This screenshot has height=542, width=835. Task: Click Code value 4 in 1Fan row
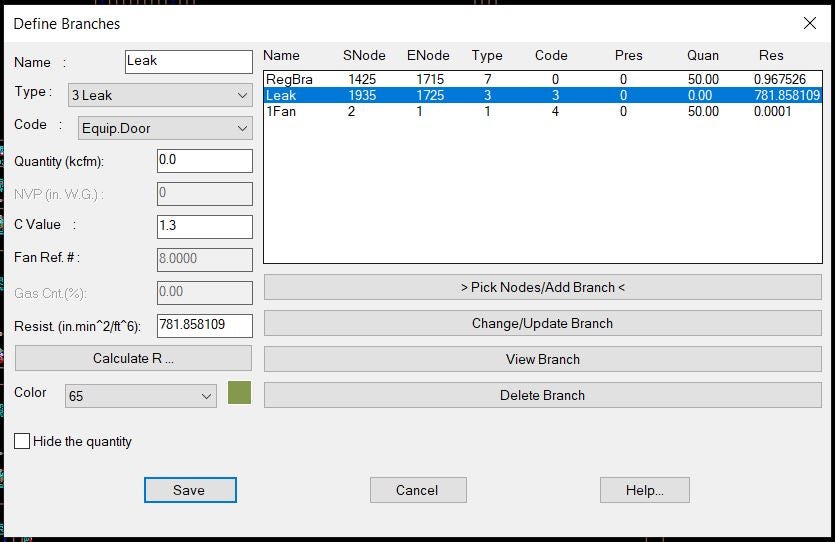pos(555,111)
